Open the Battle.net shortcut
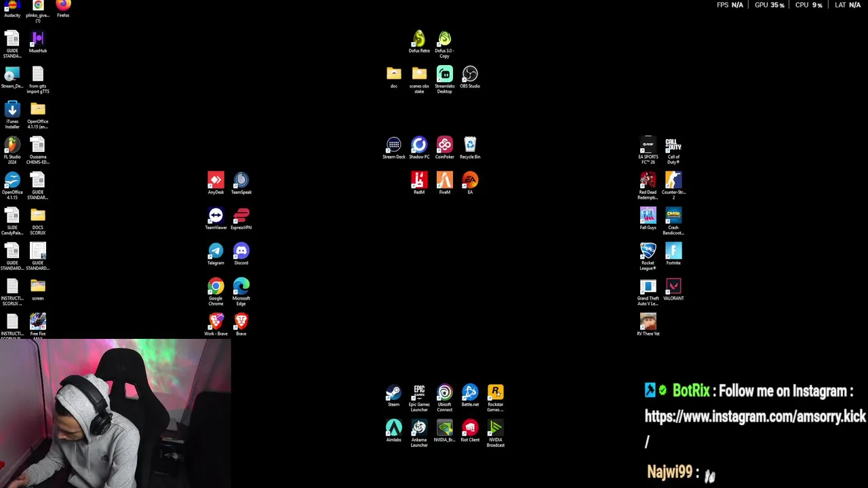 (x=470, y=396)
